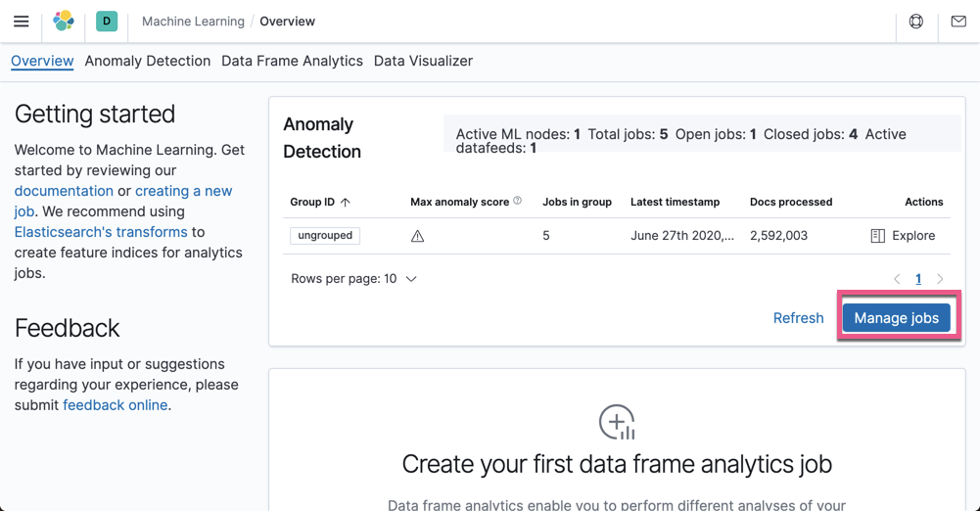Viewport: 980px width, 511px height.
Task: Click the Refresh link
Action: (x=798, y=318)
